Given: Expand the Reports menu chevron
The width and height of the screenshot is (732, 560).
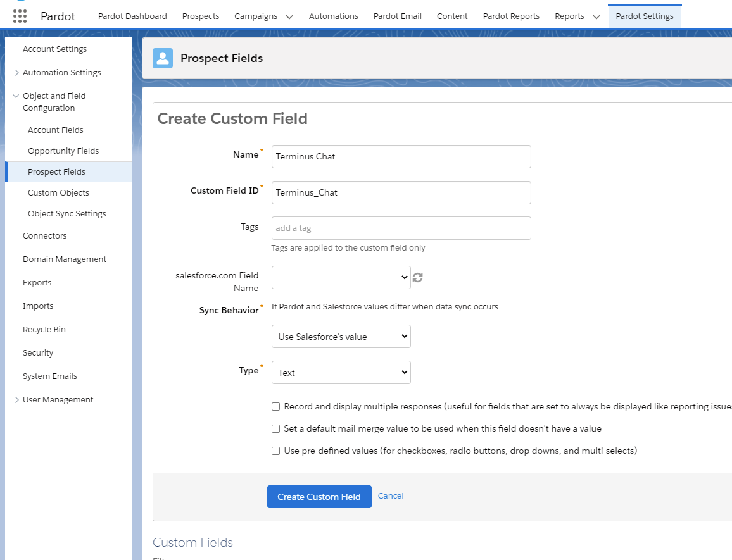Looking at the screenshot, I should pos(596,17).
